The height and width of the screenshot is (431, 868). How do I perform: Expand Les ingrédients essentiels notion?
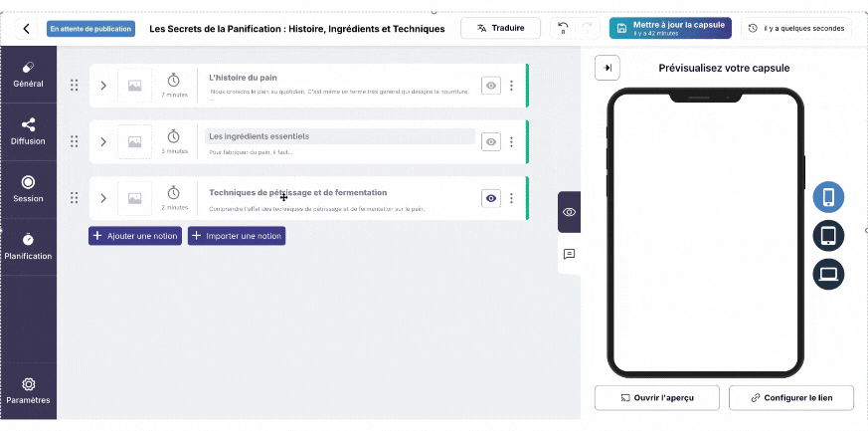(x=102, y=142)
